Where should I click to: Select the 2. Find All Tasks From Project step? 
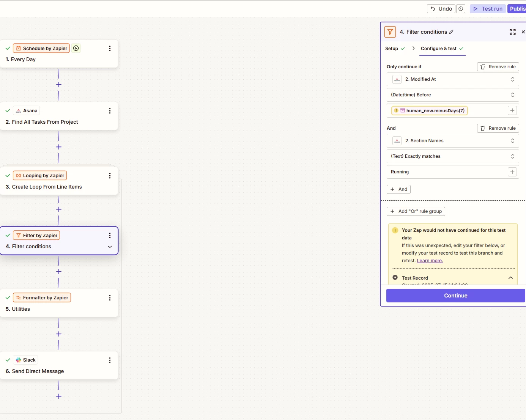pyautogui.click(x=59, y=116)
